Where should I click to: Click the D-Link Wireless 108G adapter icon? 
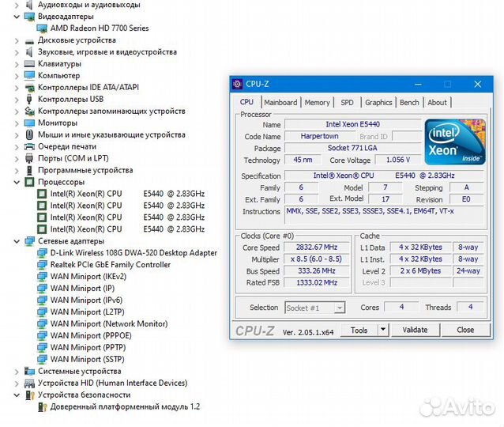click(42, 253)
